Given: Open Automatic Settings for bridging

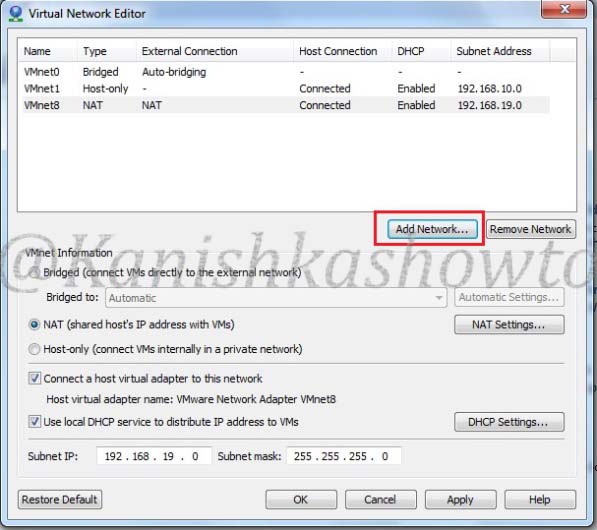Looking at the screenshot, I should [509, 297].
